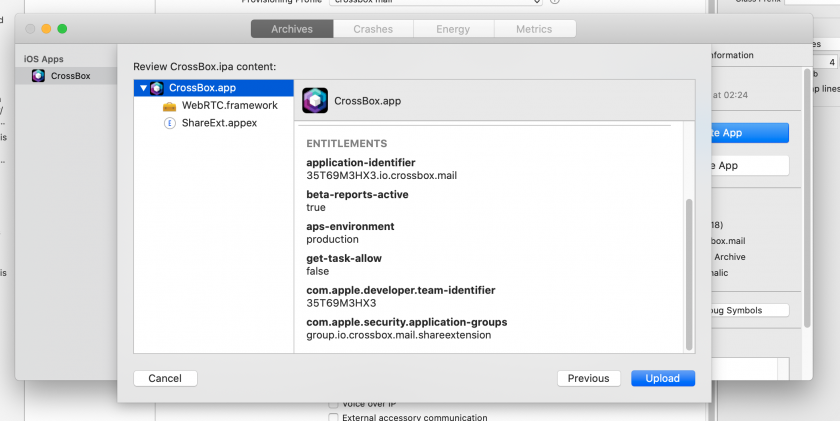Click the application-identifier value 35T69M3HX3.io.crossbox.mail
840x421 pixels.
click(x=381, y=176)
